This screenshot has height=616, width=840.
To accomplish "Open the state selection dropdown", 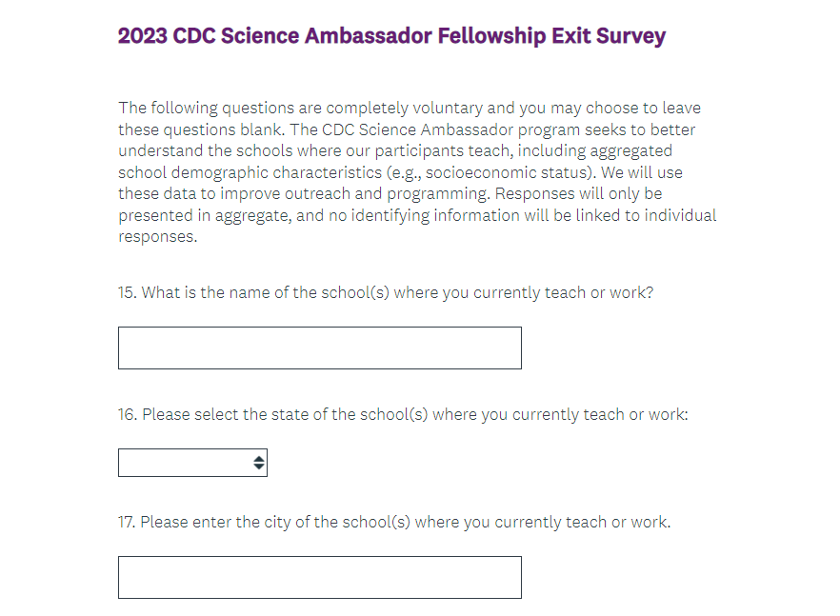I will coord(190,463).
